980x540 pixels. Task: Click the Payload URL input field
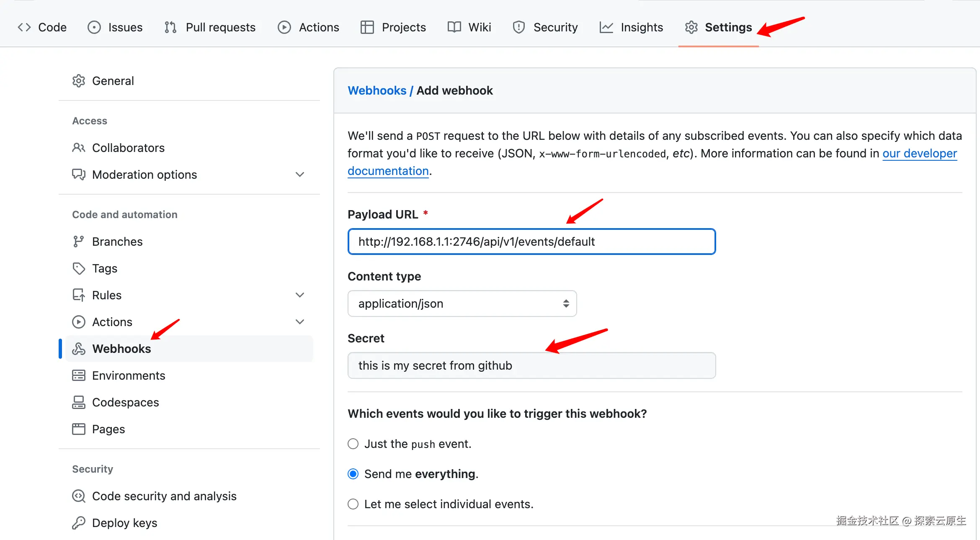coord(531,242)
